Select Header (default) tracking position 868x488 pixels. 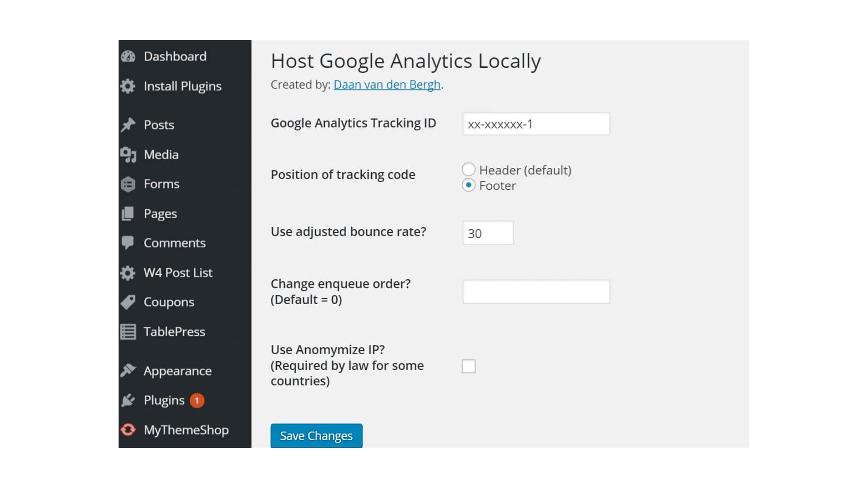pyautogui.click(x=468, y=169)
